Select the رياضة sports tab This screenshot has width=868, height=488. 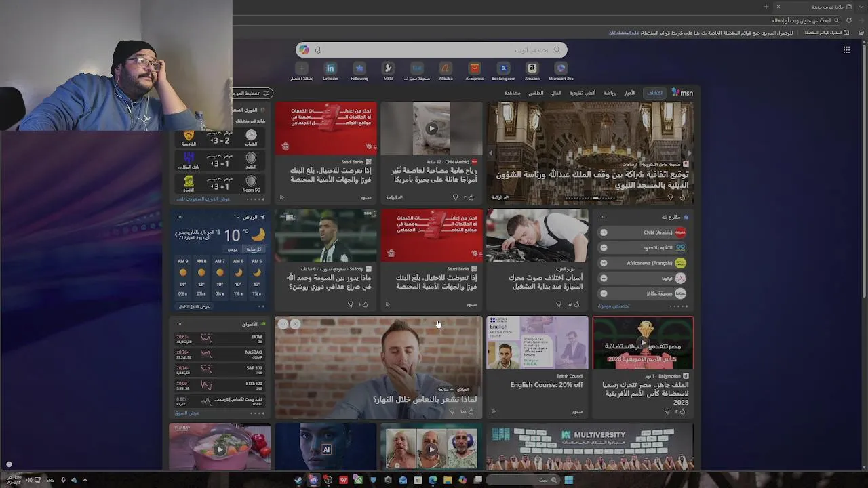(x=610, y=93)
